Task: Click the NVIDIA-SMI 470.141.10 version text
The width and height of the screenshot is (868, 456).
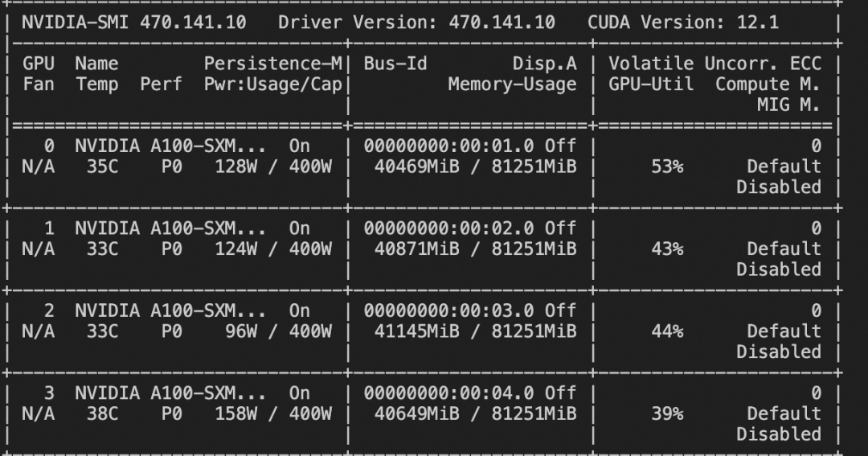Action: pos(134,22)
